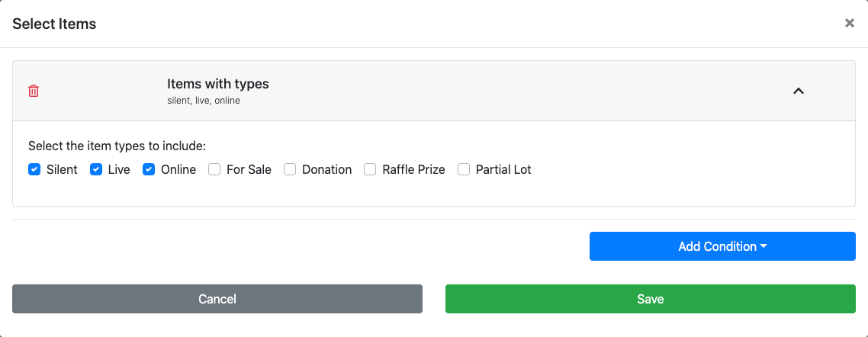Click the 'Raffle Prize' label text
Screen dimensions: 868x337
413,169
